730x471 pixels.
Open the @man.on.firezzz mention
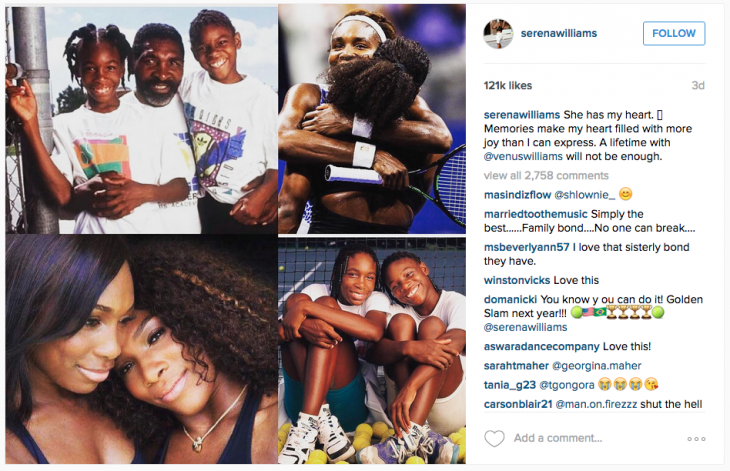(596, 404)
